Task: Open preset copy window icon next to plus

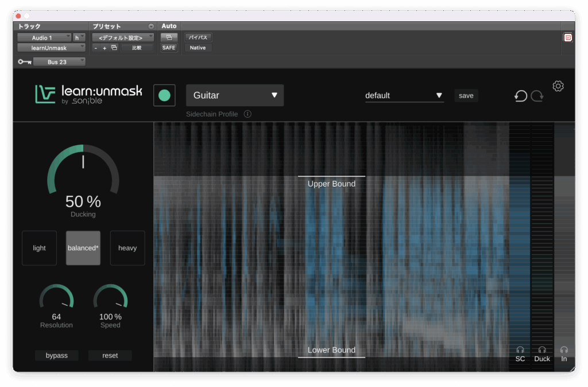Action: pyautogui.click(x=114, y=48)
